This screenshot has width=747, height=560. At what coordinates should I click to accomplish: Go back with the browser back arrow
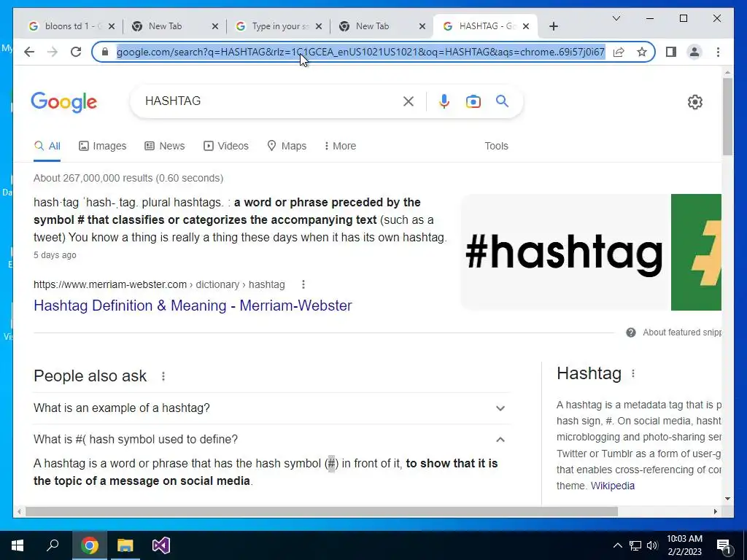29,52
